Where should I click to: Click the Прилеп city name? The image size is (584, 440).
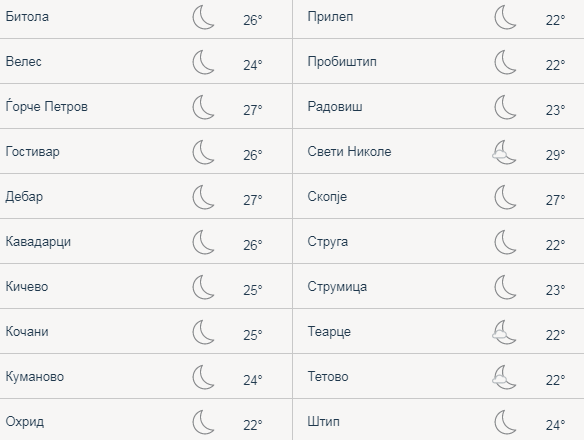(330, 17)
